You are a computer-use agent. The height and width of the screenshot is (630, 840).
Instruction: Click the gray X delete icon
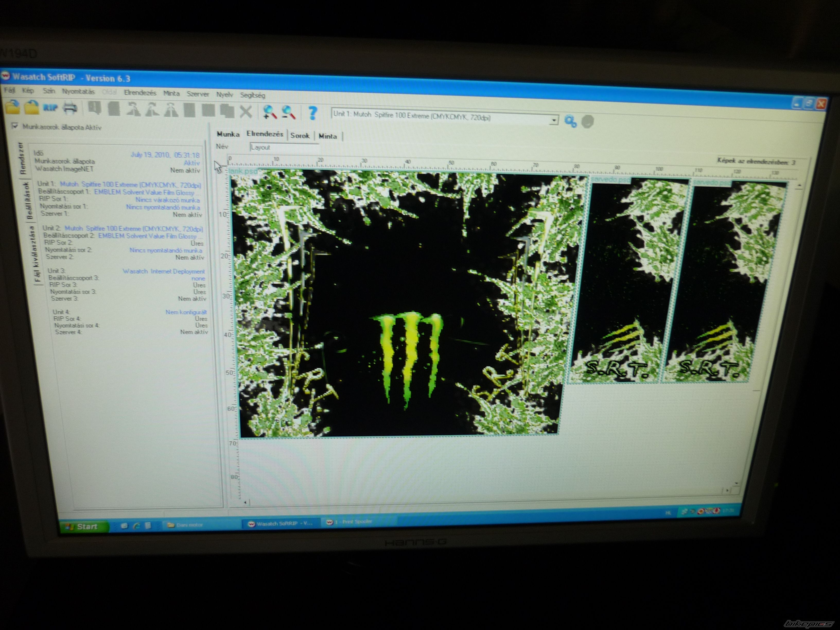pyautogui.click(x=246, y=112)
